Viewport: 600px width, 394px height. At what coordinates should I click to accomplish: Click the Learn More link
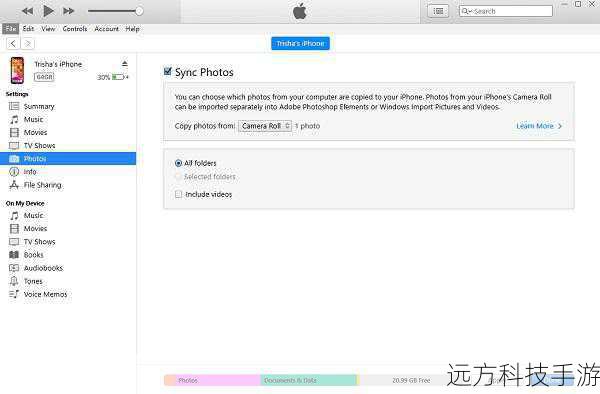coord(539,126)
